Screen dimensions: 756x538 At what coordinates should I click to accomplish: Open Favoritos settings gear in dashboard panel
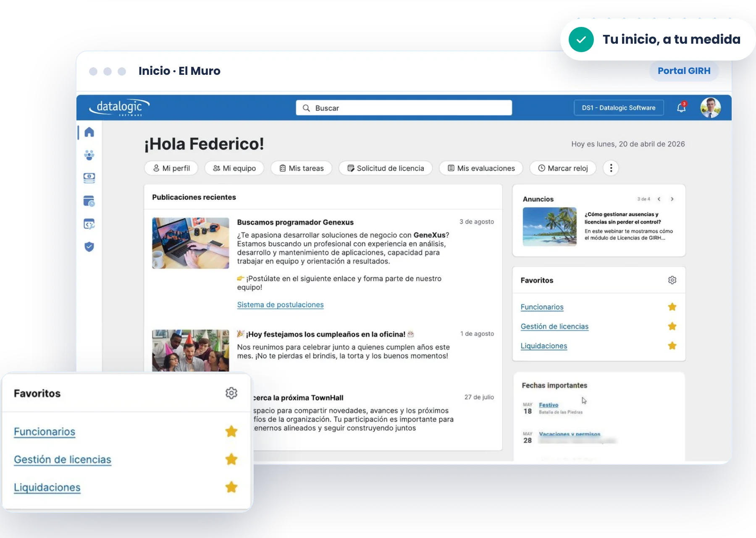click(672, 280)
